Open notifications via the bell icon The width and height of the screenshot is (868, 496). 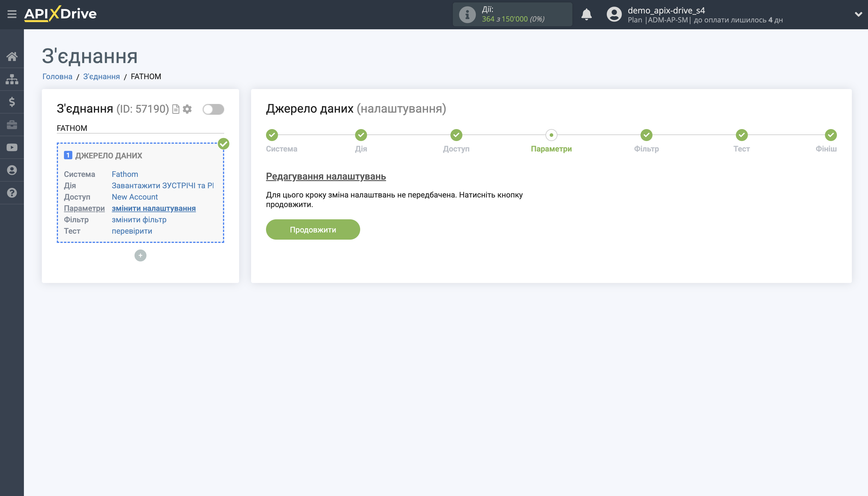[586, 14]
